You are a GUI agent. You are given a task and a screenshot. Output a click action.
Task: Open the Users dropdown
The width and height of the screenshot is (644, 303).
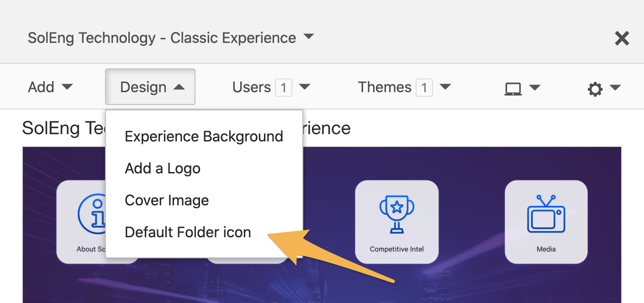pyautogui.click(x=271, y=87)
